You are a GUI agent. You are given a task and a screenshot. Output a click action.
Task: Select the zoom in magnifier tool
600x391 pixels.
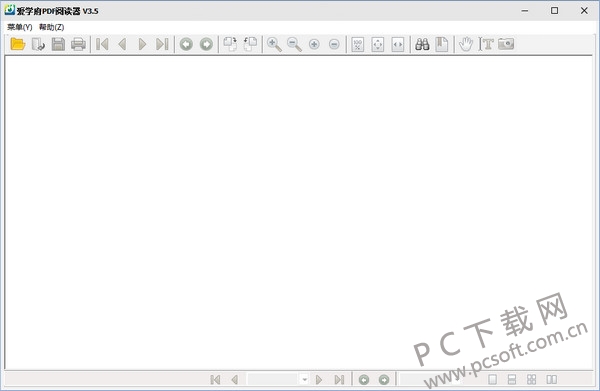point(274,44)
